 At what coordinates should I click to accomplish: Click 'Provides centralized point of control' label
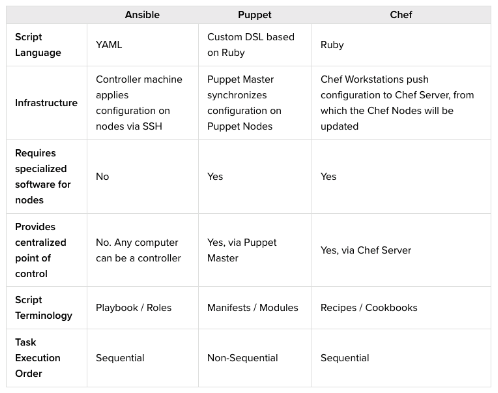point(41,250)
